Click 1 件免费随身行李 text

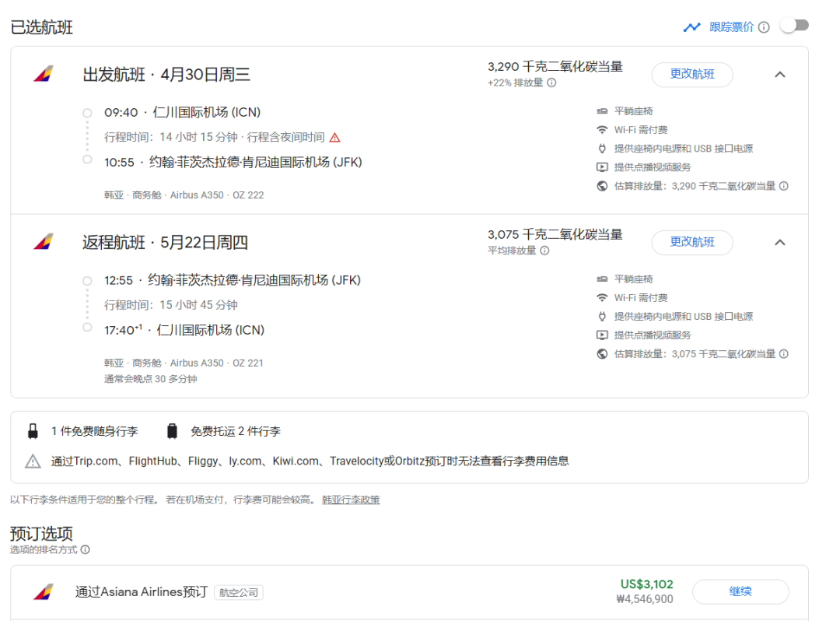(95, 431)
